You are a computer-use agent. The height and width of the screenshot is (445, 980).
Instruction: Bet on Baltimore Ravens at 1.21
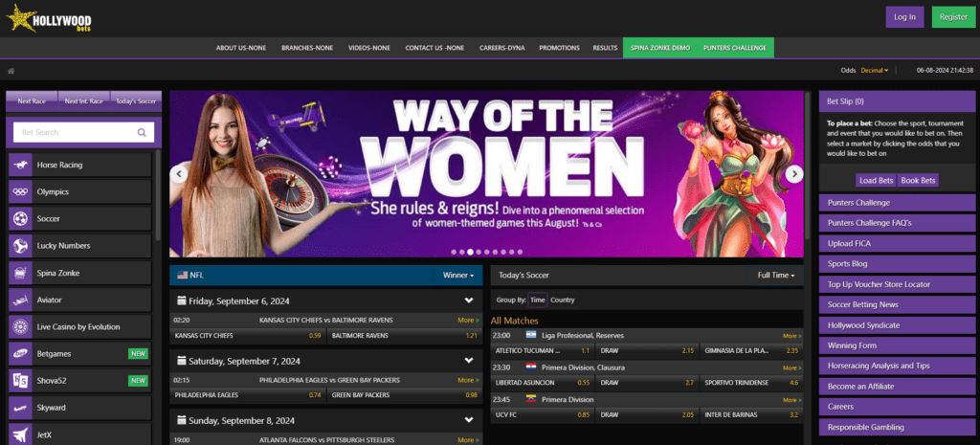pyautogui.click(x=405, y=336)
